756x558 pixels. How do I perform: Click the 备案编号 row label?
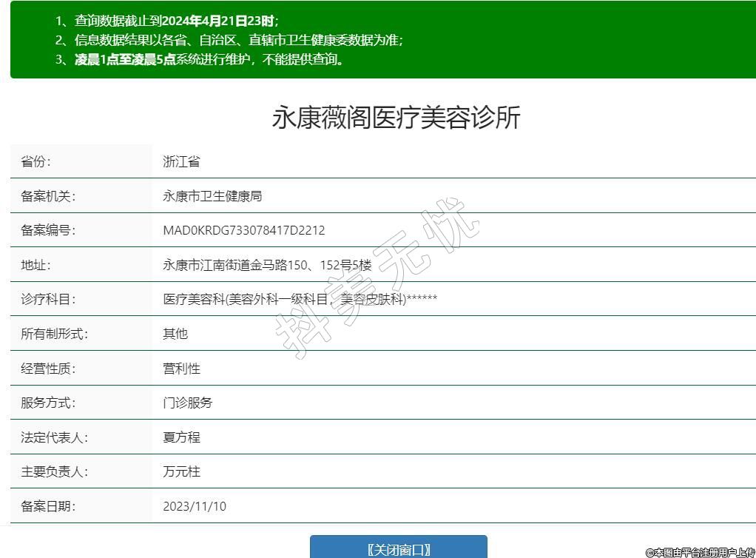coord(48,230)
